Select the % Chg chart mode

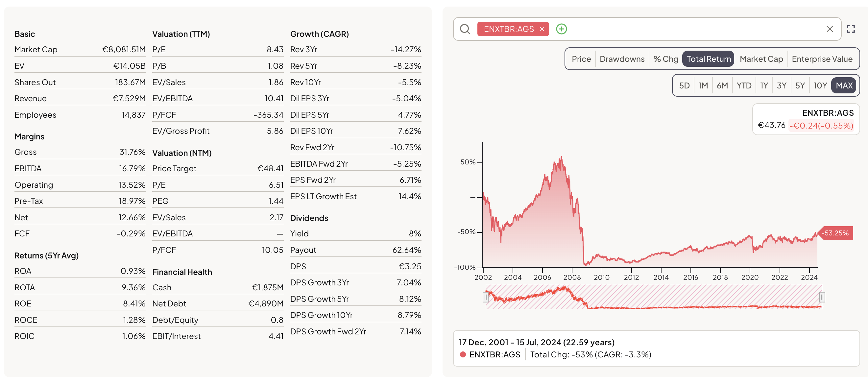tap(665, 59)
